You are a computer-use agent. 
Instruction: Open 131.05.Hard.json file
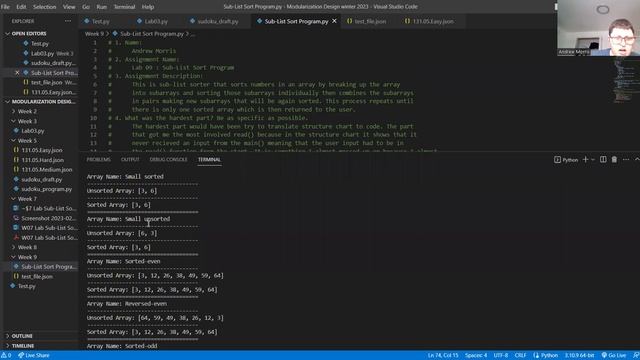click(x=42, y=160)
